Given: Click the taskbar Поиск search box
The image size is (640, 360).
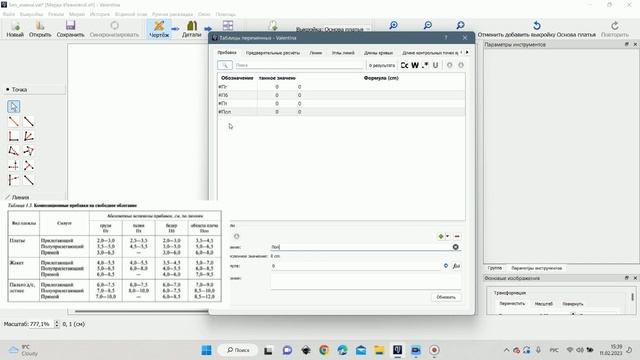Looking at the screenshot, I should pos(238,350).
